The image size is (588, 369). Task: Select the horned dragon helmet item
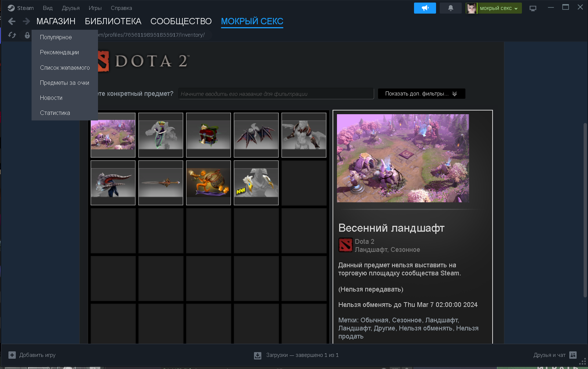pos(113,183)
